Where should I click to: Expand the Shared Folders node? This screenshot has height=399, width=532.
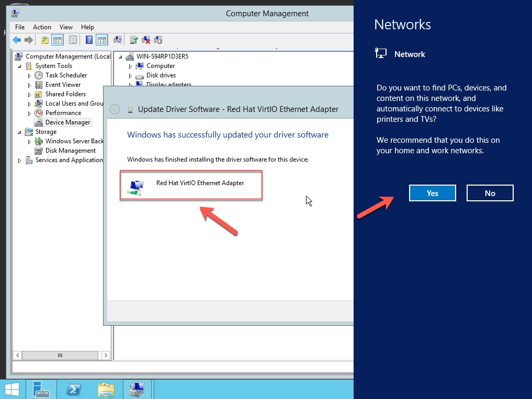click(29, 95)
